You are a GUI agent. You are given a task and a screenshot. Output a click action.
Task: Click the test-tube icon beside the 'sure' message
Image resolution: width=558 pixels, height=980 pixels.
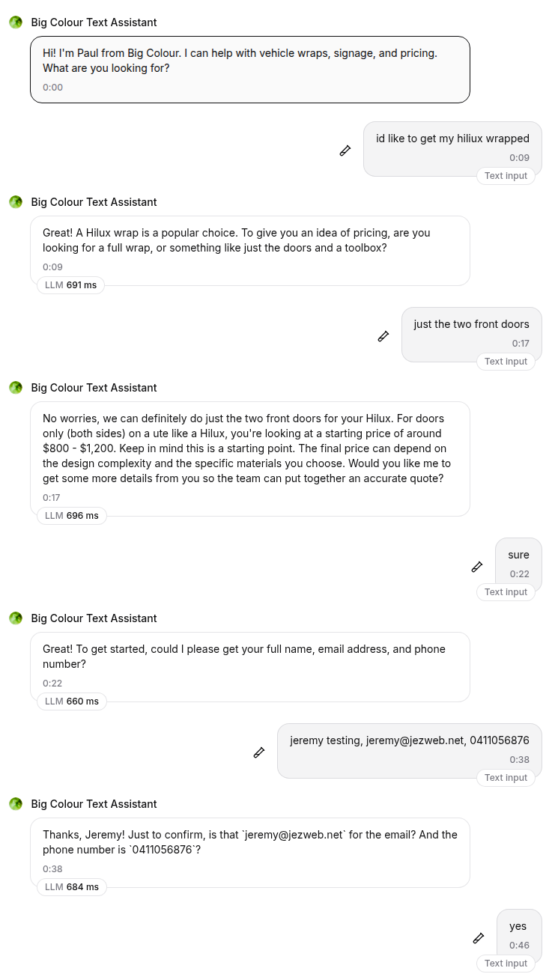pyautogui.click(x=477, y=567)
